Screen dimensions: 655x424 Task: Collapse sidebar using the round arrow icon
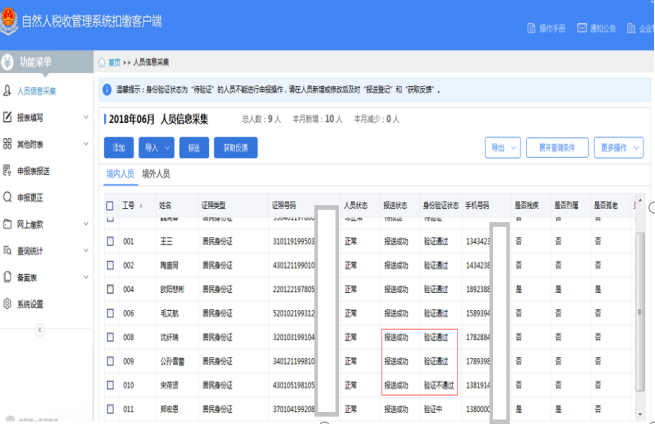pos(40,329)
